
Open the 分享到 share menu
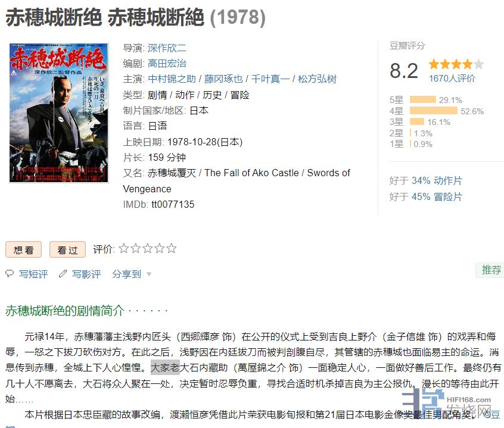pyautogui.click(x=127, y=274)
